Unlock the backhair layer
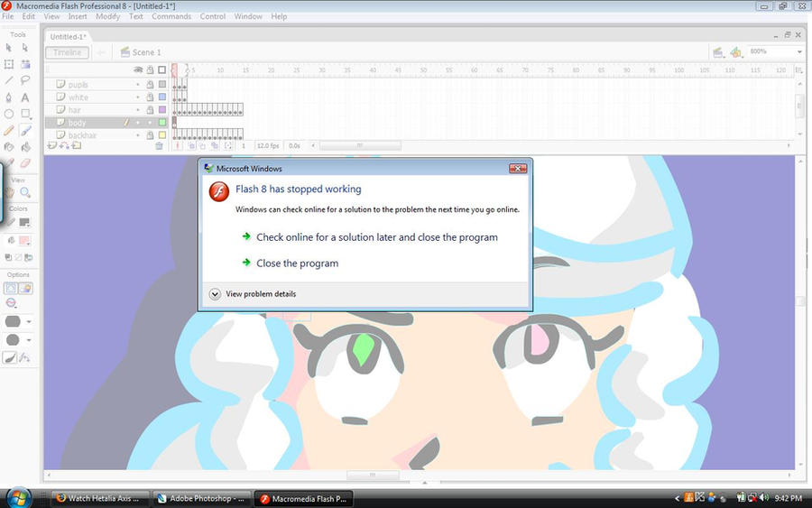This screenshot has width=812, height=508. 150,135
